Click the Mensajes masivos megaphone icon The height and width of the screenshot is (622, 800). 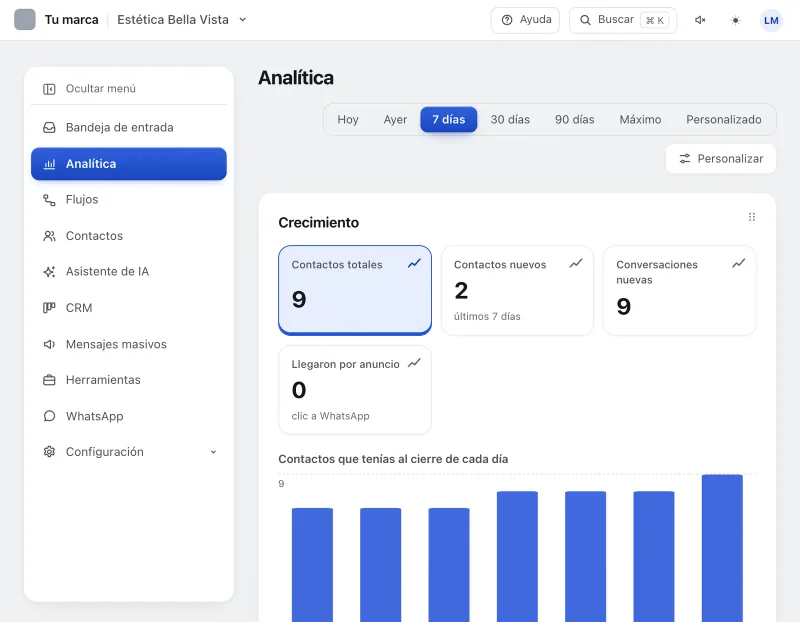tap(49, 344)
